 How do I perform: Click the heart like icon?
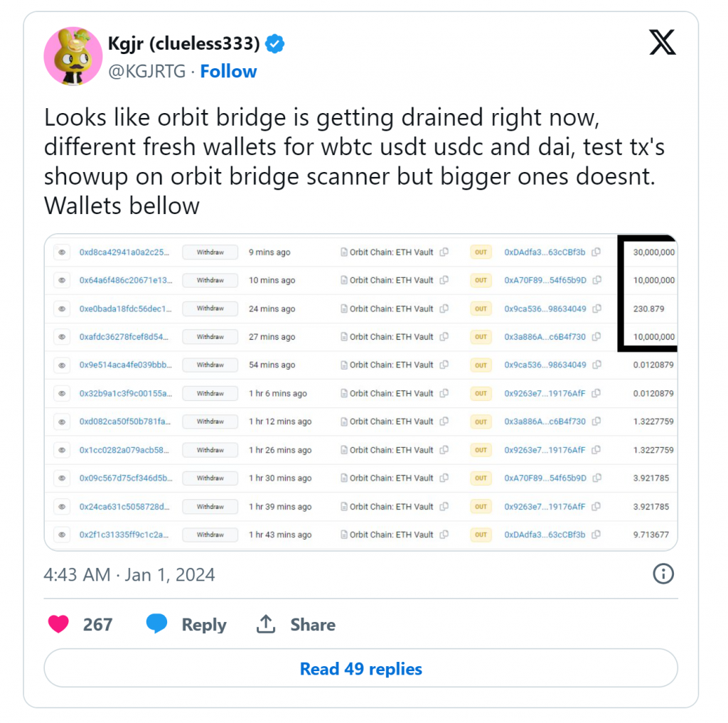tap(58, 624)
